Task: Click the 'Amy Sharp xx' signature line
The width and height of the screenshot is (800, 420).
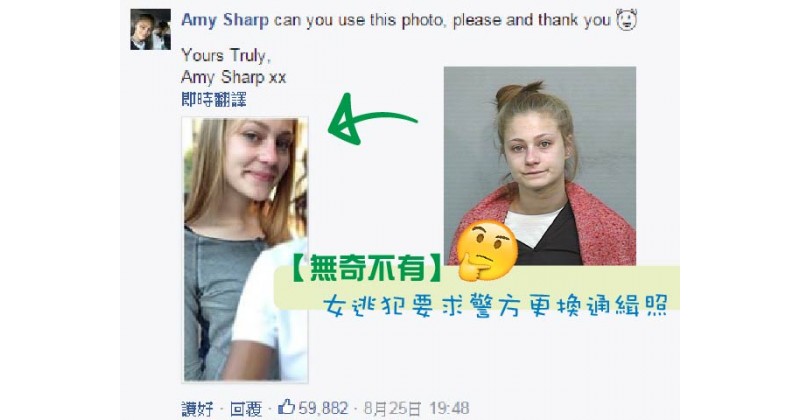Action: click(234, 77)
